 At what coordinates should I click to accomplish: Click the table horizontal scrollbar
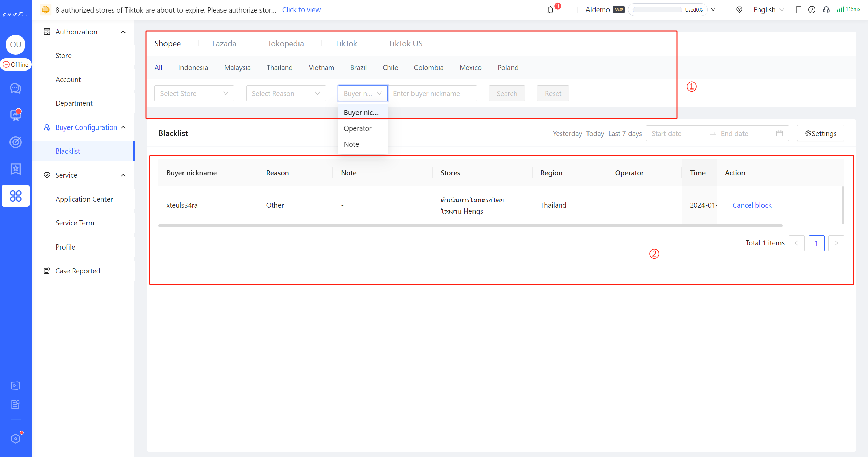click(470, 225)
